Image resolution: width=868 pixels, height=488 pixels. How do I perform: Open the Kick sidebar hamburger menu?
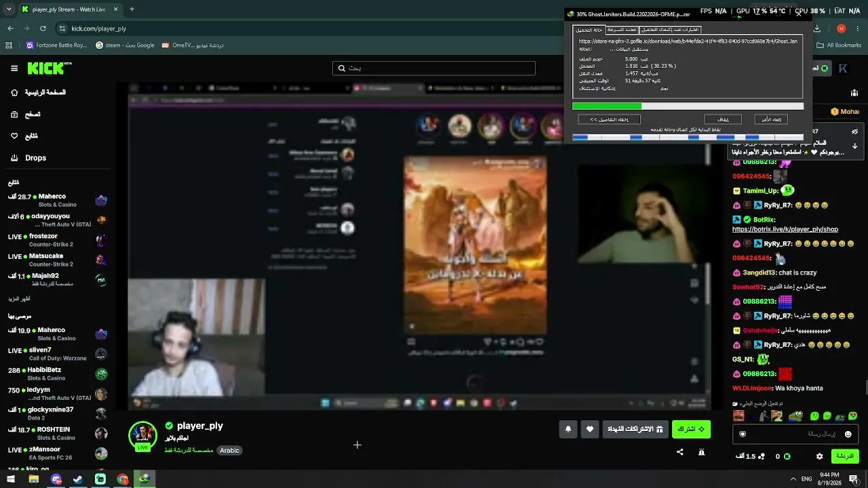point(14,68)
